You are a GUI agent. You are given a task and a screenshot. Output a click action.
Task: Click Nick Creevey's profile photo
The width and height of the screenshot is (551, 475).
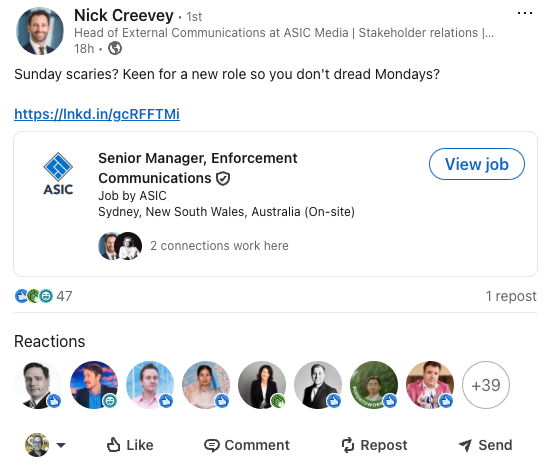[40, 31]
